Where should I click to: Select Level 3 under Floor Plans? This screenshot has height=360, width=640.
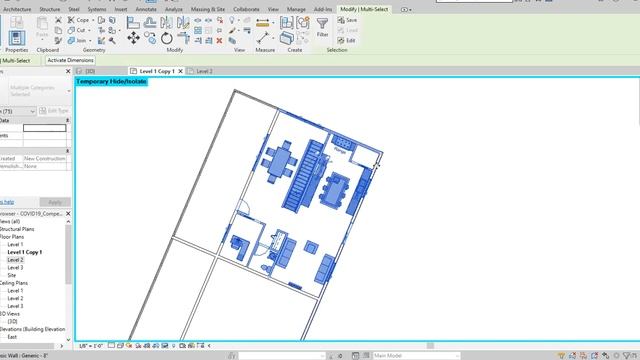pos(15,267)
